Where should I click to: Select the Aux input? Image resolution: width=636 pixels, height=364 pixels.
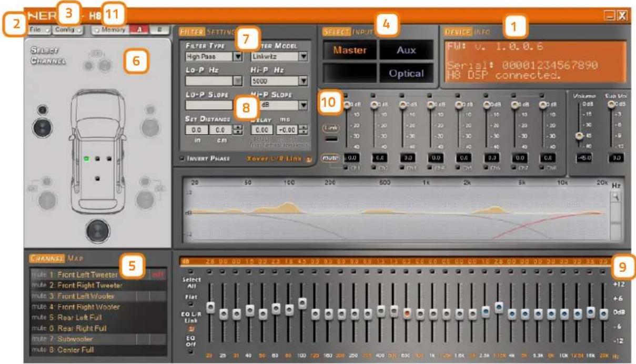406,50
